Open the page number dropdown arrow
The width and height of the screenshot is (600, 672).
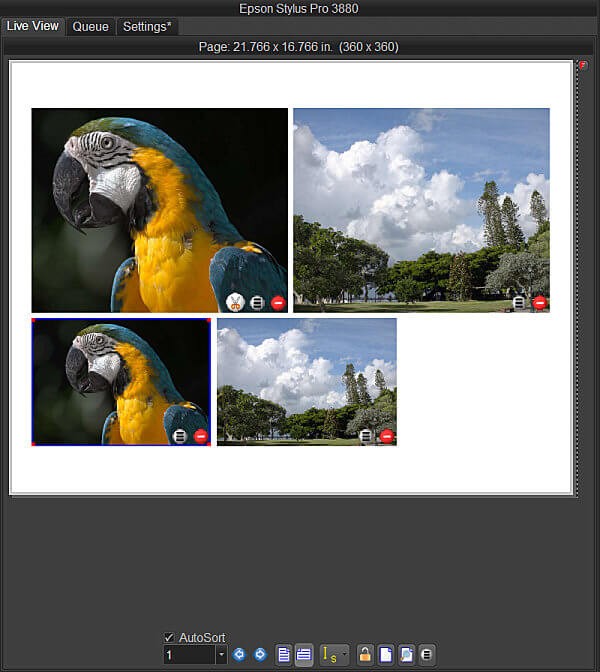coord(221,654)
